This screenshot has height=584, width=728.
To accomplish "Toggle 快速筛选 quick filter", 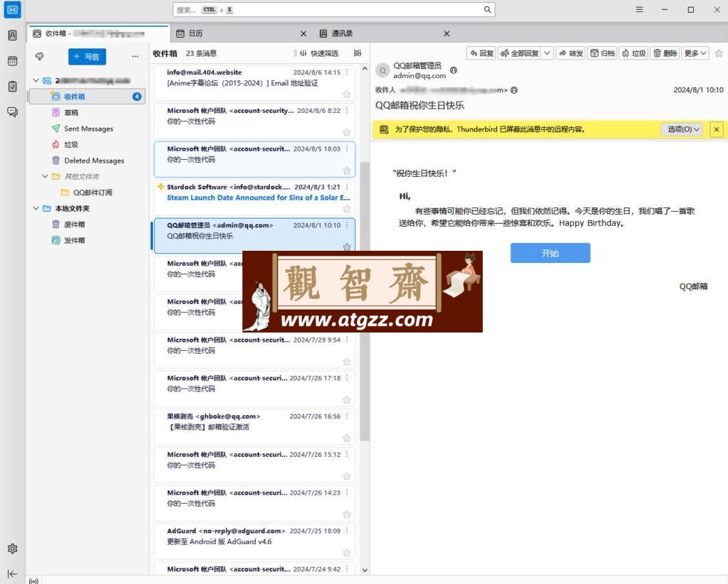I will [318, 53].
